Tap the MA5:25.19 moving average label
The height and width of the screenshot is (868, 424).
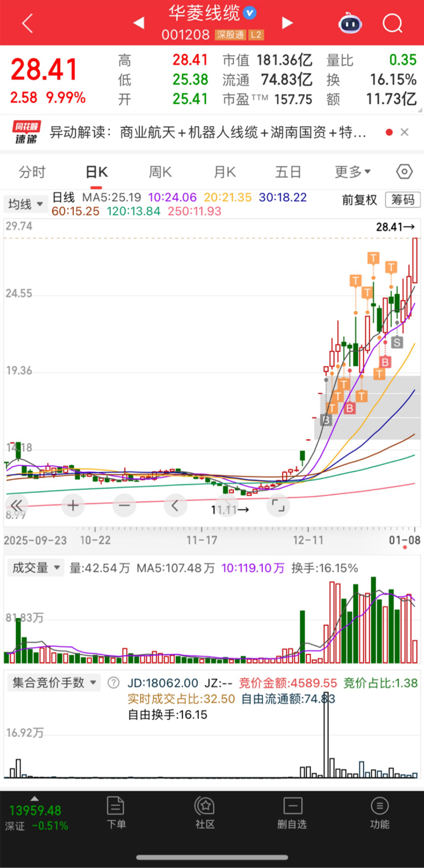click(x=112, y=197)
